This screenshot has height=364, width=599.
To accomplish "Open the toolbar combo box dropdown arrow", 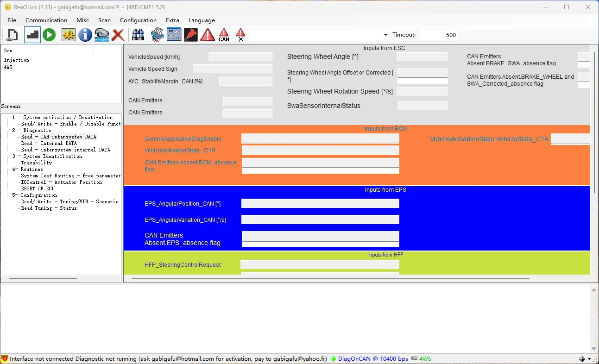I will pos(385,35).
